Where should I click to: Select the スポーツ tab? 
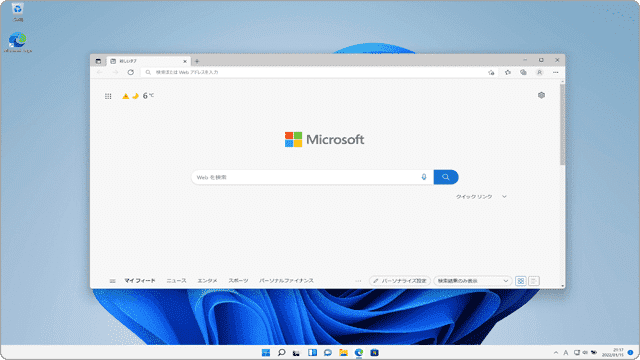tap(238, 281)
